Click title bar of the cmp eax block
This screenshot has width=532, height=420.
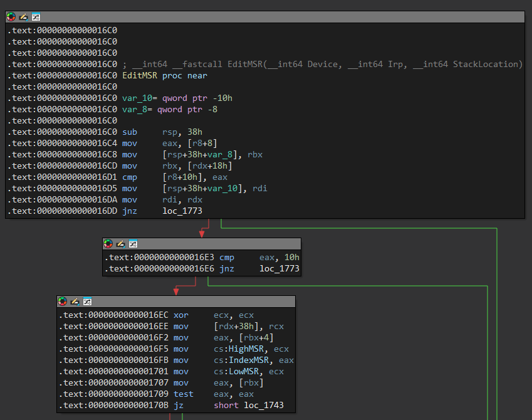[219, 244]
